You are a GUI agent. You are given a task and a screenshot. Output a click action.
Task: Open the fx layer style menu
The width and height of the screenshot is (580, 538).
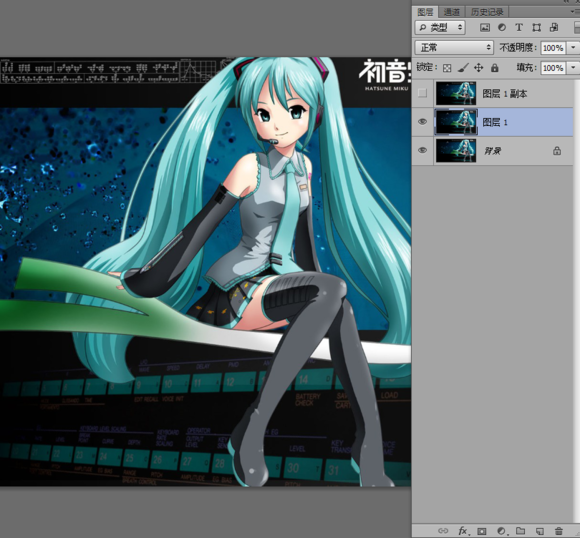coord(463,531)
